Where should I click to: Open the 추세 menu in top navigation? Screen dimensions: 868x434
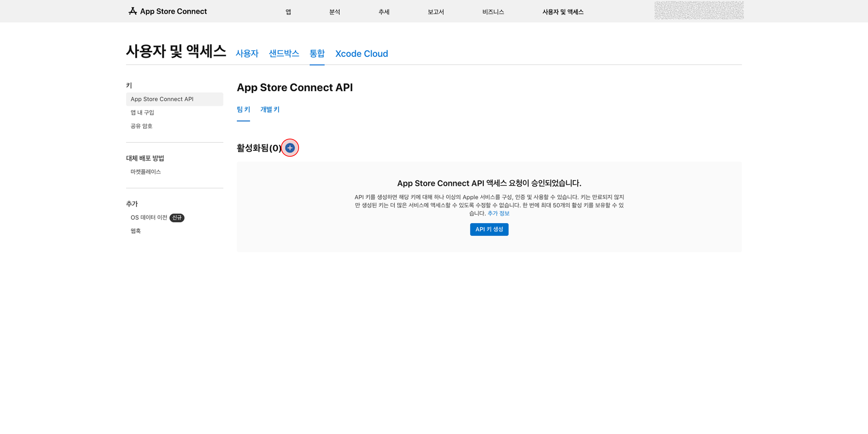click(x=384, y=12)
